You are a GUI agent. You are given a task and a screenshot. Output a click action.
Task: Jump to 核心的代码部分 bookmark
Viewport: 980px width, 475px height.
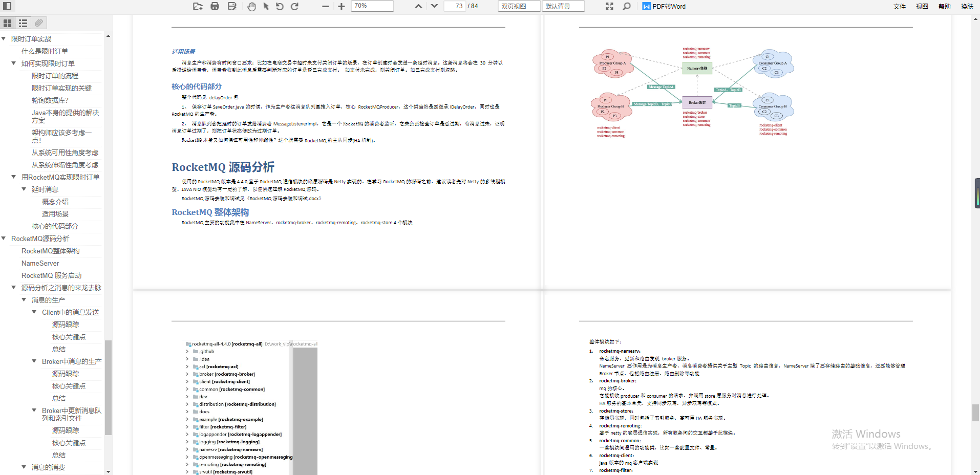coord(55,226)
